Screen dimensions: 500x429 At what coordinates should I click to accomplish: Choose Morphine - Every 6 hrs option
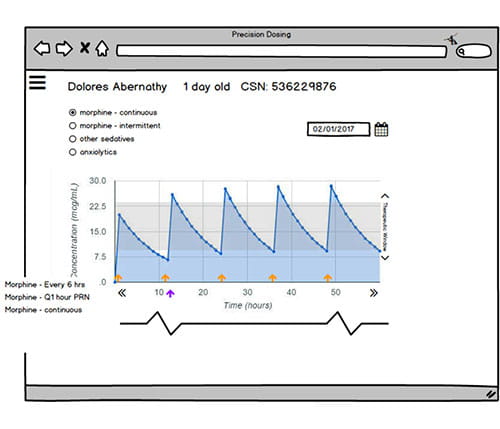pyautogui.click(x=45, y=285)
